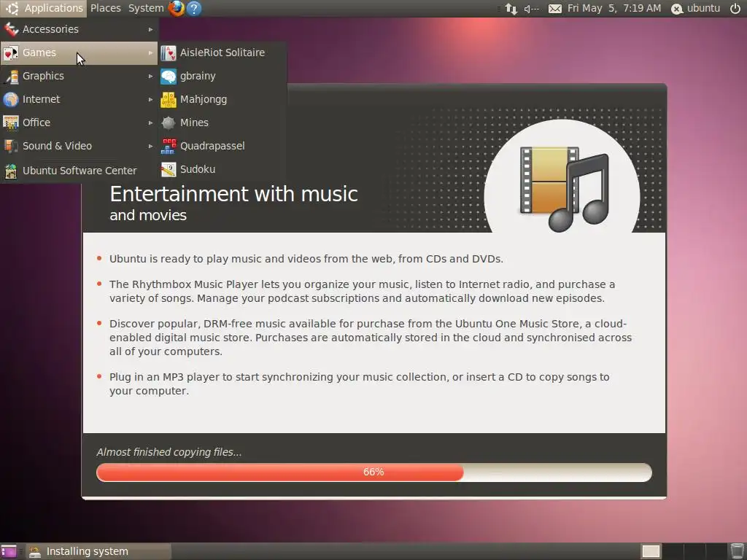The image size is (747, 560).
Task: Select Games menu entry
Action: click(x=79, y=52)
